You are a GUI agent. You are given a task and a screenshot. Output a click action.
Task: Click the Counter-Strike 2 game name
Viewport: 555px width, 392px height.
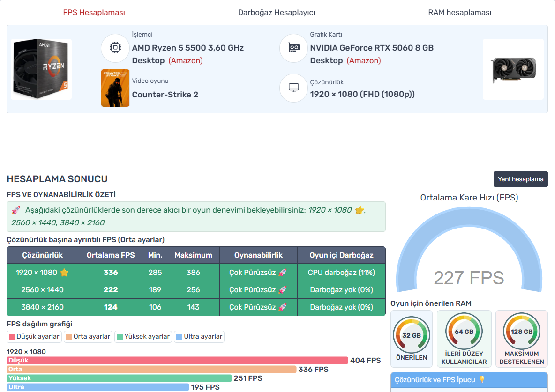tap(165, 95)
